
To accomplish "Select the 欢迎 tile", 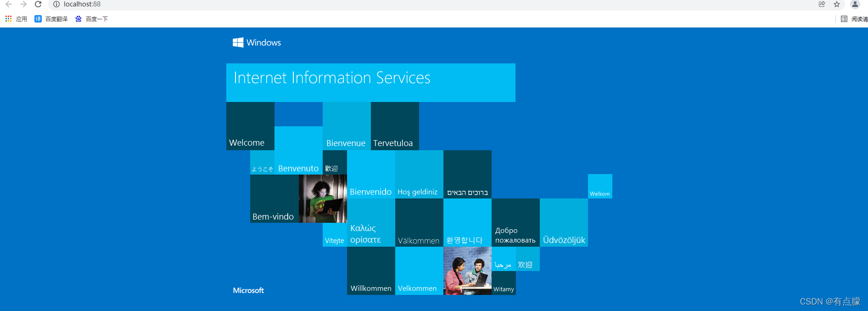I will coord(528,259).
